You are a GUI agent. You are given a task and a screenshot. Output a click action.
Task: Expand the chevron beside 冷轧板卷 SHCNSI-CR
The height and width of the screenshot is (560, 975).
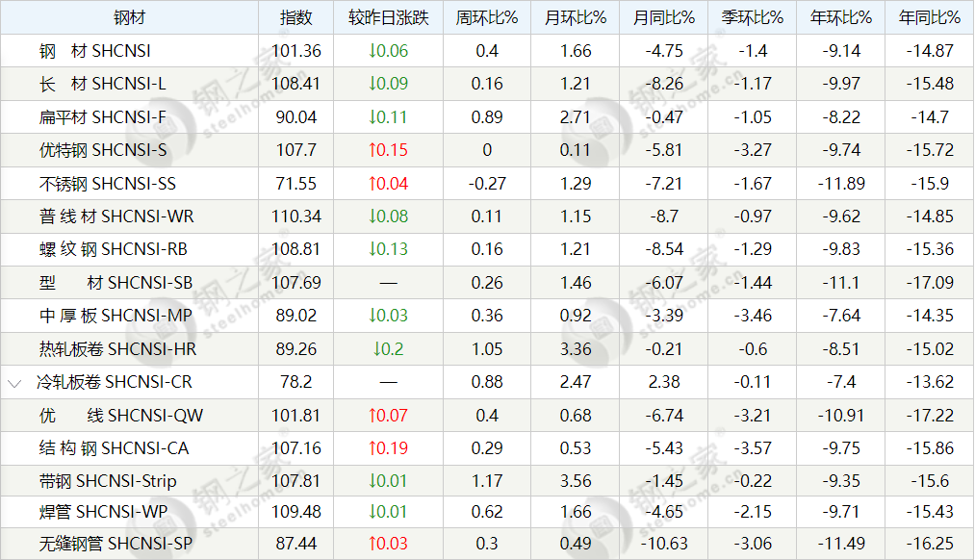click(14, 383)
